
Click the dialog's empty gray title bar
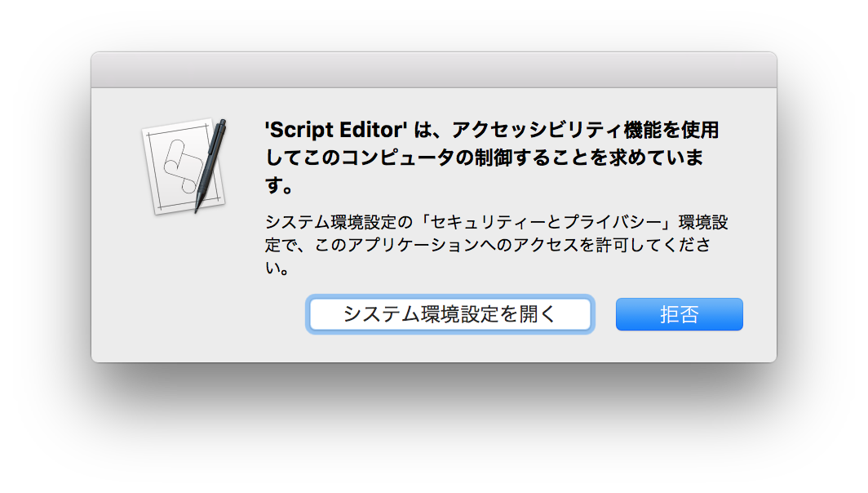(434, 70)
